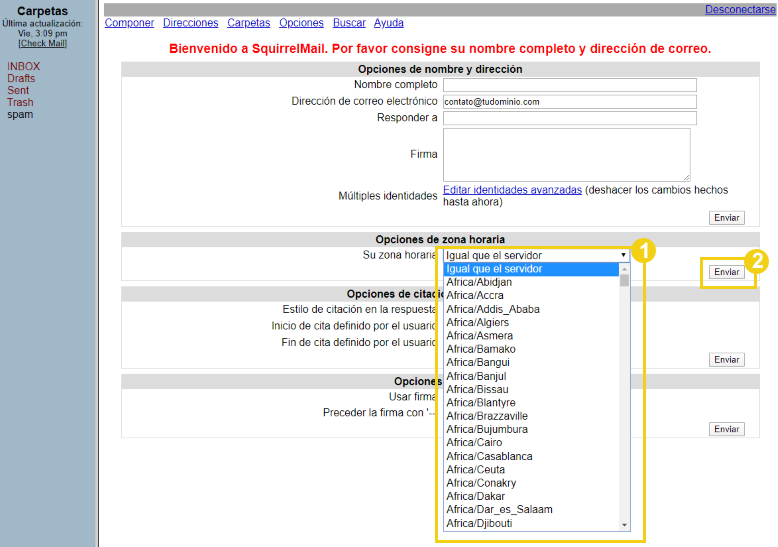The image size is (778, 547).
Task: Select Africa/Addis_Ababa time zone
Action: (x=531, y=309)
